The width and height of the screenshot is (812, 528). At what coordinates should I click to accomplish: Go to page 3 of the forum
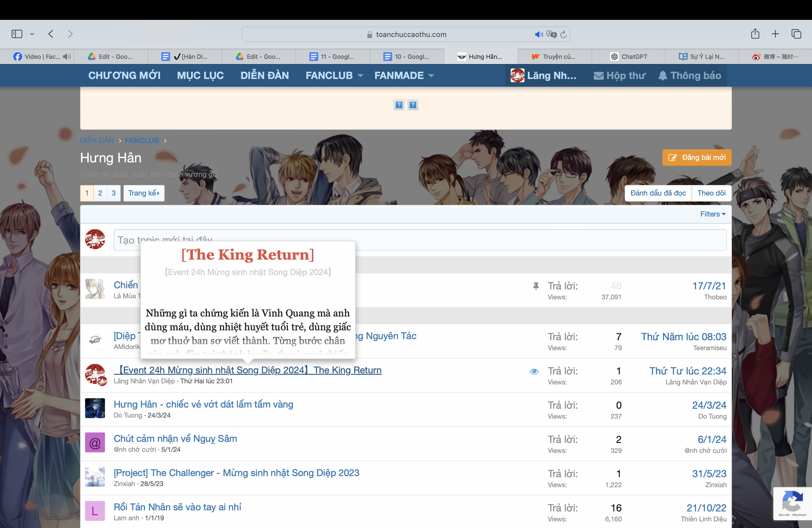113,193
